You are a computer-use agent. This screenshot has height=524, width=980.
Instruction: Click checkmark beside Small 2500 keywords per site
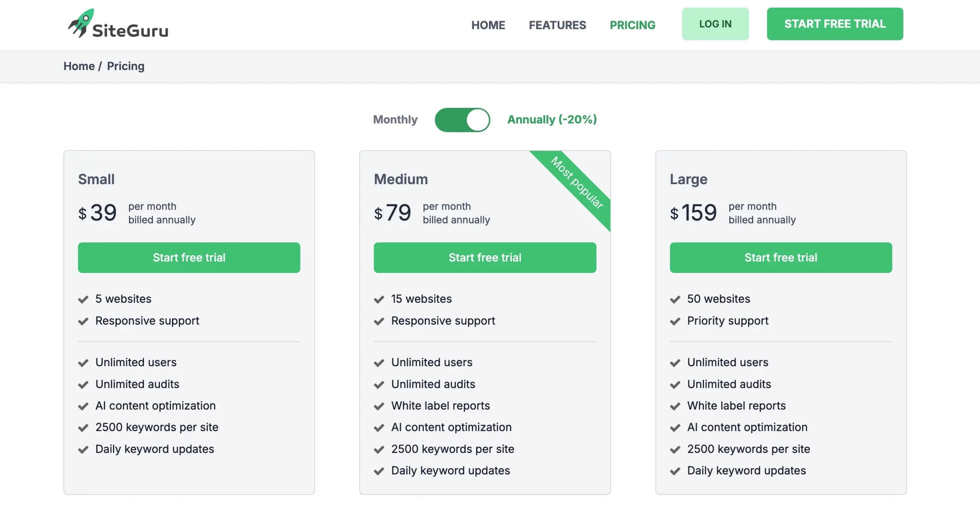[83, 428]
